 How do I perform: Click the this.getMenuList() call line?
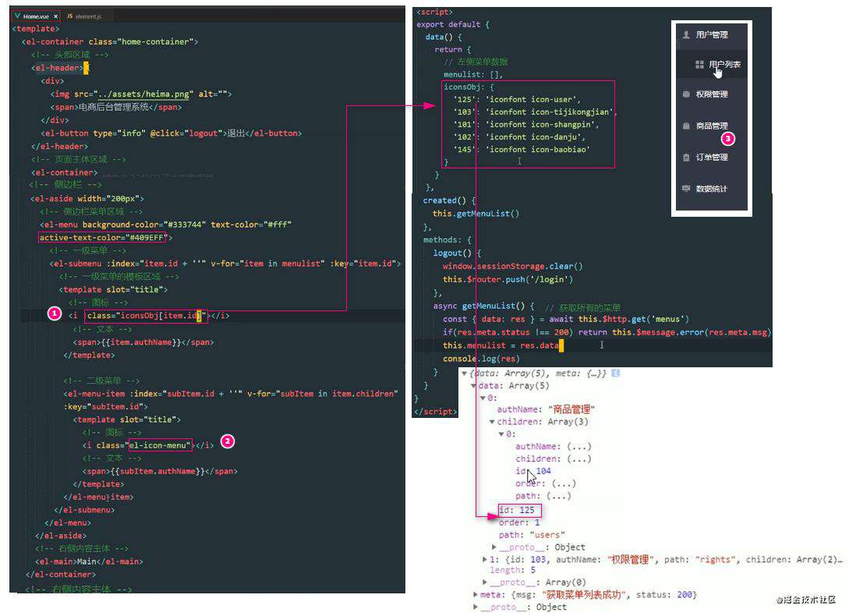476,214
